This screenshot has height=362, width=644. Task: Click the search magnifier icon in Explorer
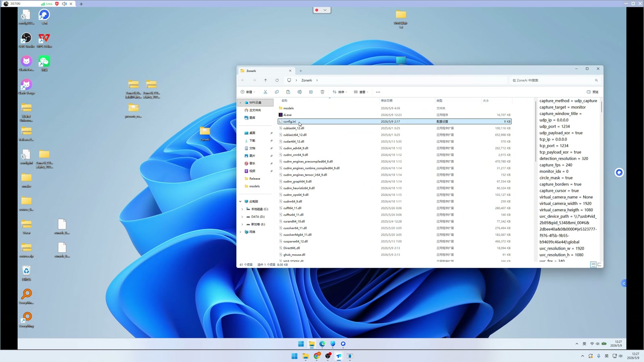point(597,80)
